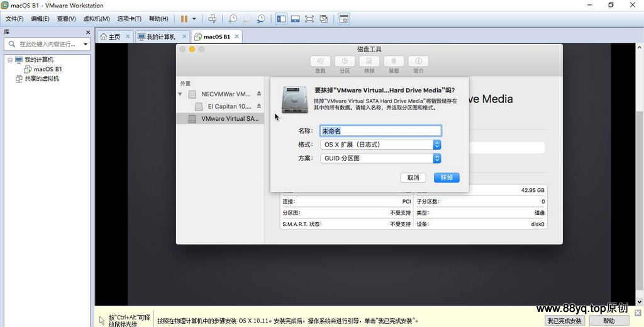Click the PCI connection value
Image resolution: width=644 pixels, height=327 pixels.
coord(406,202)
